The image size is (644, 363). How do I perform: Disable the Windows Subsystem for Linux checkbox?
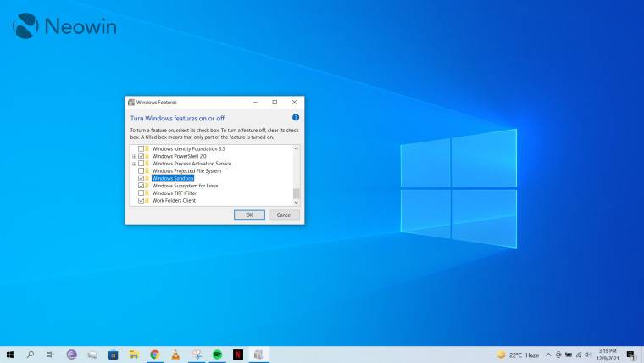(x=141, y=186)
